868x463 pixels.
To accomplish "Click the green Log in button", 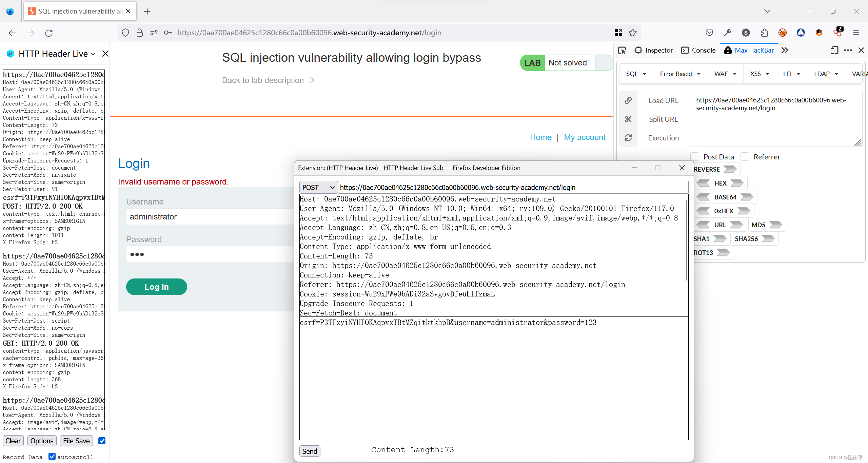I will (x=156, y=287).
